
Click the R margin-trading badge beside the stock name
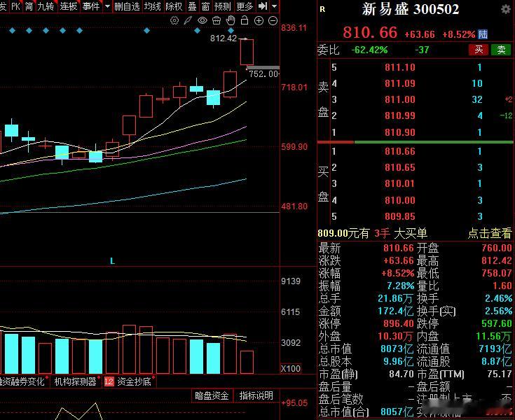(322, 9)
